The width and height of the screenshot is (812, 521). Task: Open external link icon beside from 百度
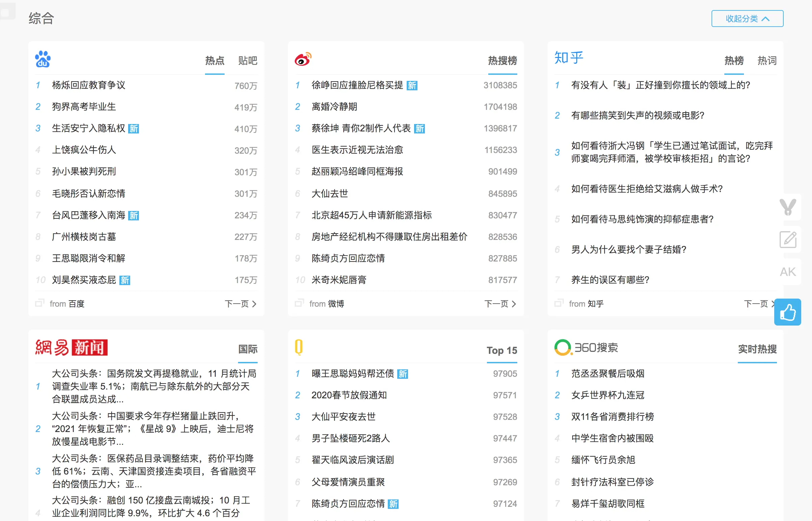[x=40, y=303]
